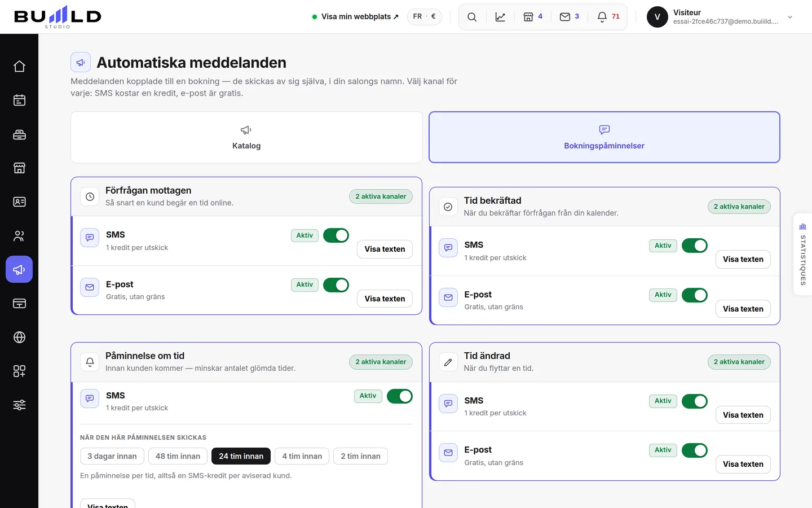Viewport: 812px width, 508px height.
Task: Click the cash register sidebar icon
Action: coord(19,134)
